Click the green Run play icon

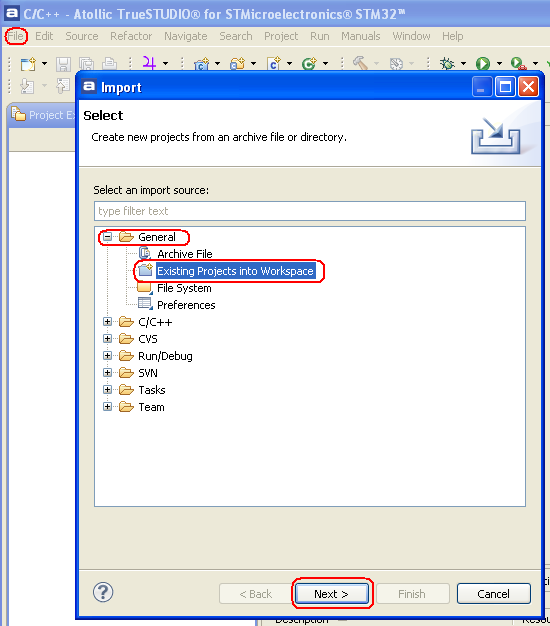(x=483, y=64)
